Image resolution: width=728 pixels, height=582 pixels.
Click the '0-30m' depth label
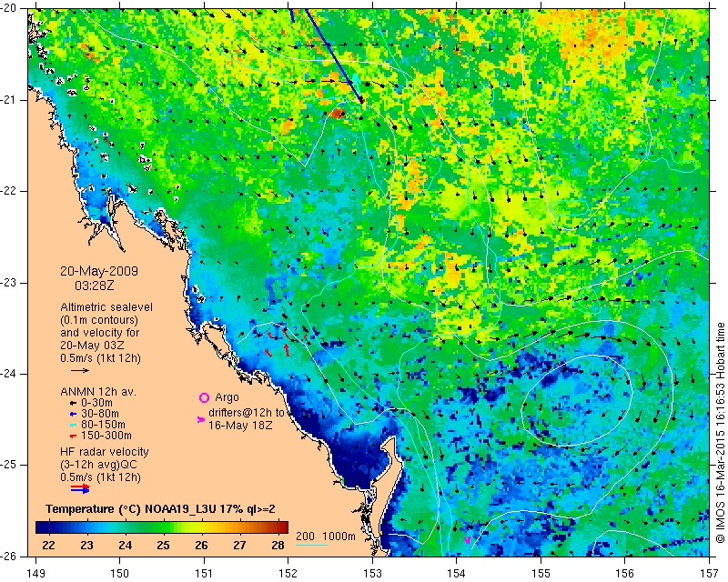coord(96,403)
